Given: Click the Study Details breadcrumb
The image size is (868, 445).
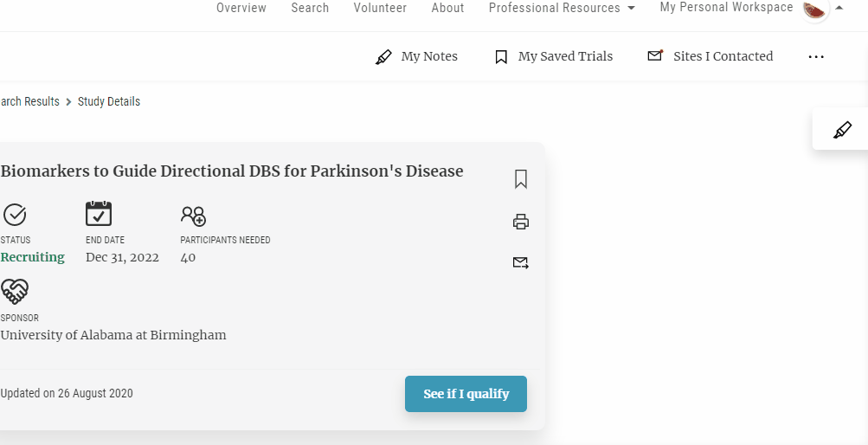Looking at the screenshot, I should point(109,101).
